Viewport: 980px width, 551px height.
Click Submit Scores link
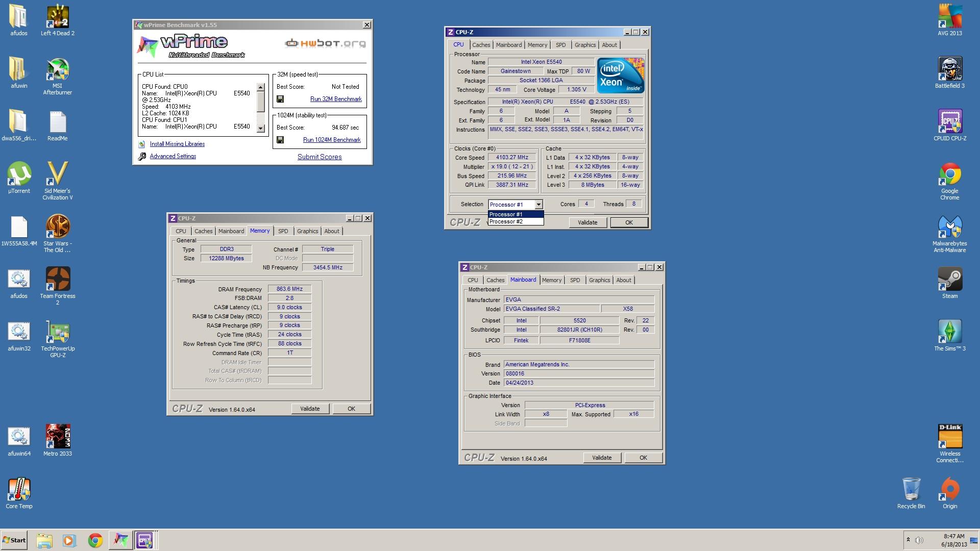pos(320,157)
